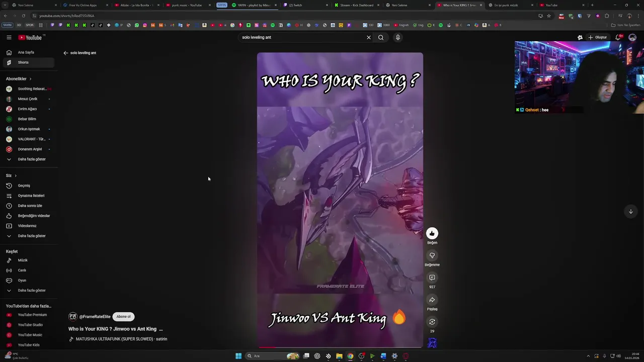
Task: Bookmark this page with star icon
Action: click(549, 16)
